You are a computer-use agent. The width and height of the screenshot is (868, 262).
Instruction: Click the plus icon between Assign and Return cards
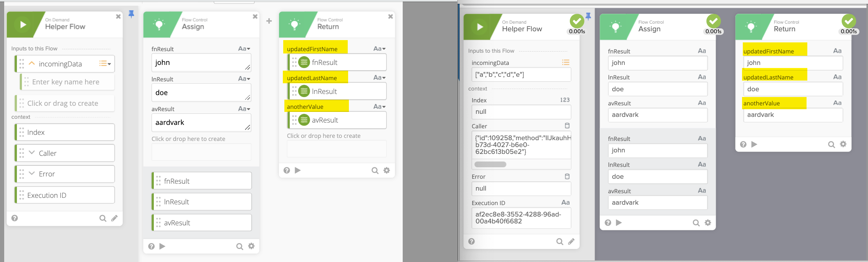tap(269, 21)
